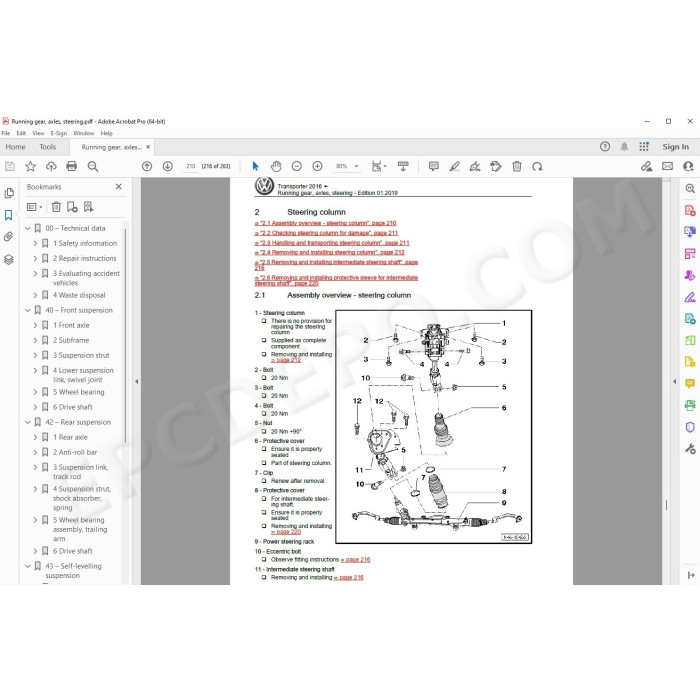Image resolution: width=700 pixels, height=700 pixels.
Task: Collapse the 00 – Technical data bookmark
Action: 28,228
